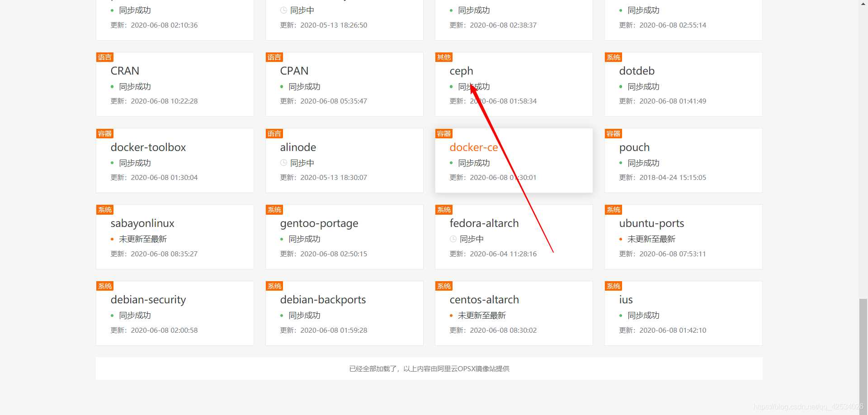Screen dimensions: 868x415
Task: Click update time 2020-06-08 05:35:47
Action: (334, 101)
